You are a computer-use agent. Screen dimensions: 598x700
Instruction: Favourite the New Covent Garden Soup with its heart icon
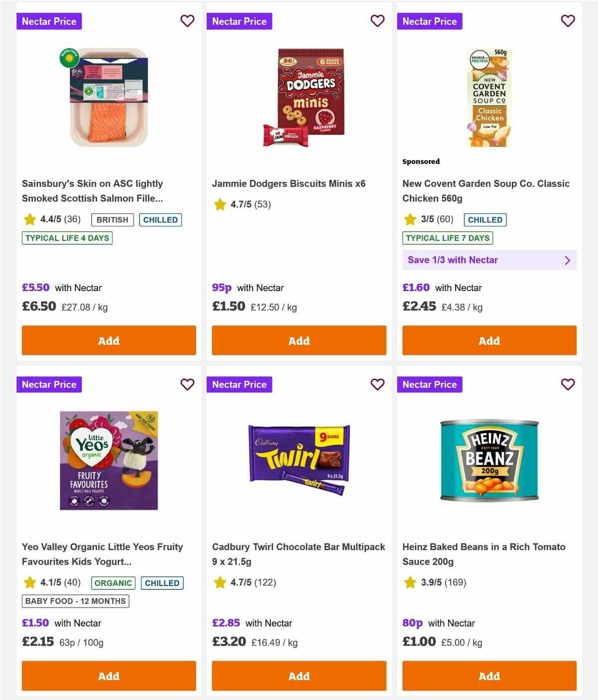(568, 21)
